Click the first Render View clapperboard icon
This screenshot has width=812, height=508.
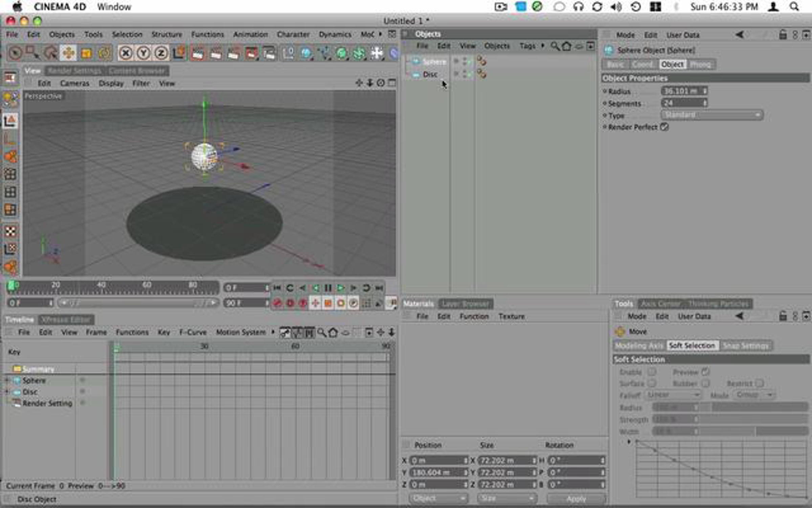(198, 53)
